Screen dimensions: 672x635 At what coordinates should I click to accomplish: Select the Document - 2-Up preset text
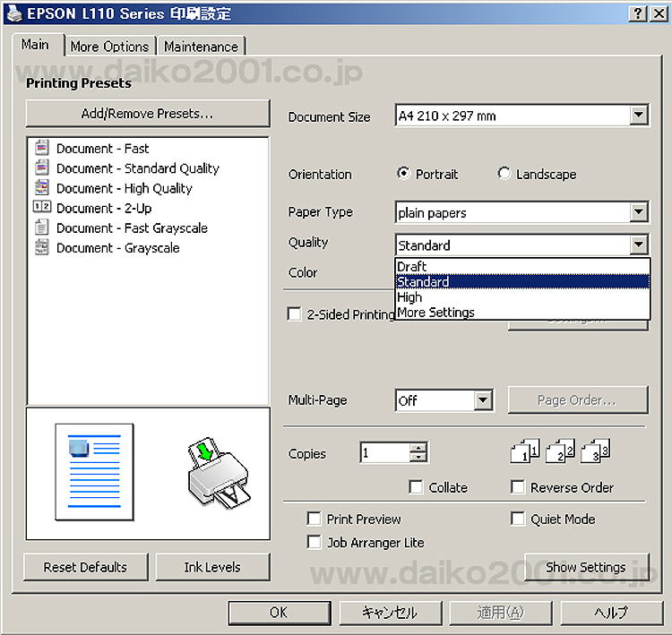pos(104,208)
